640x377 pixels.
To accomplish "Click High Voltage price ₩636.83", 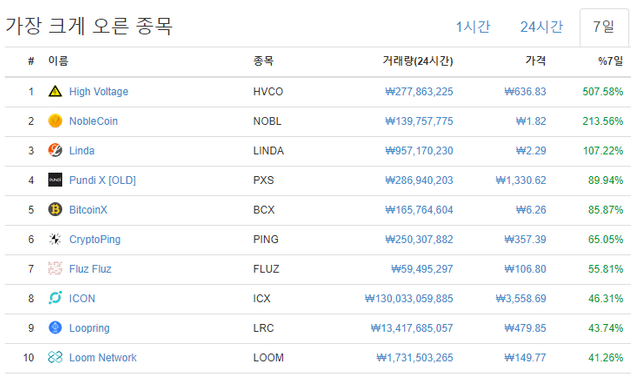I will click(525, 91).
